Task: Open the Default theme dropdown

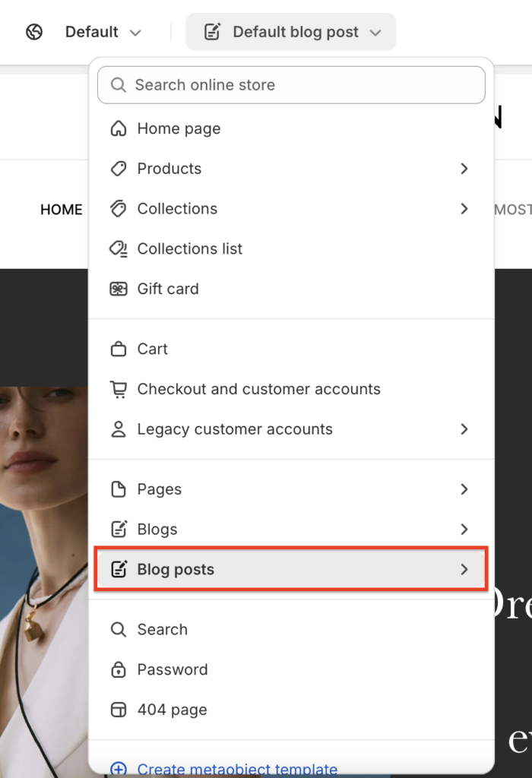Action: (x=103, y=32)
